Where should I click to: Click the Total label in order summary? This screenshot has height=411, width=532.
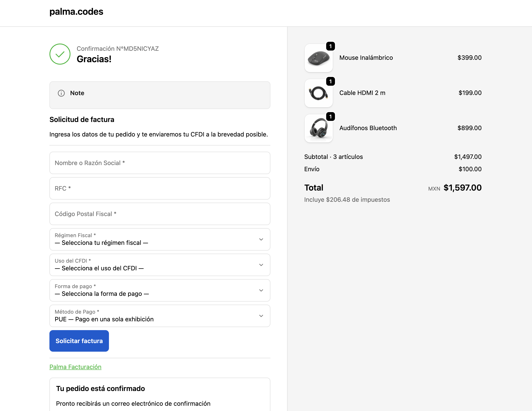pyautogui.click(x=314, y=187)
